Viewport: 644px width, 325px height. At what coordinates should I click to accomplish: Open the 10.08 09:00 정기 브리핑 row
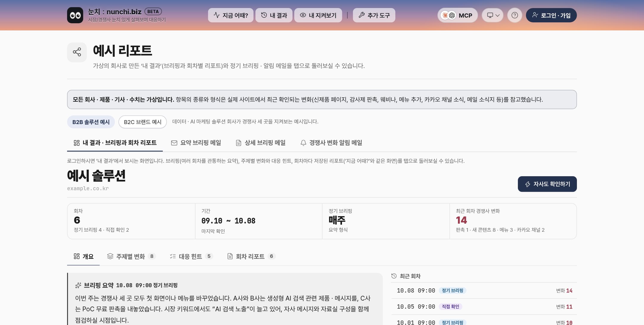484,291
